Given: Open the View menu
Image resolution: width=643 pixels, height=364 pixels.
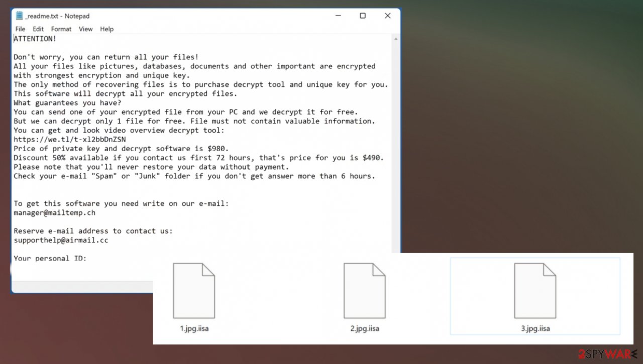Looking at the screenshot, I should [x=85, y=29].
